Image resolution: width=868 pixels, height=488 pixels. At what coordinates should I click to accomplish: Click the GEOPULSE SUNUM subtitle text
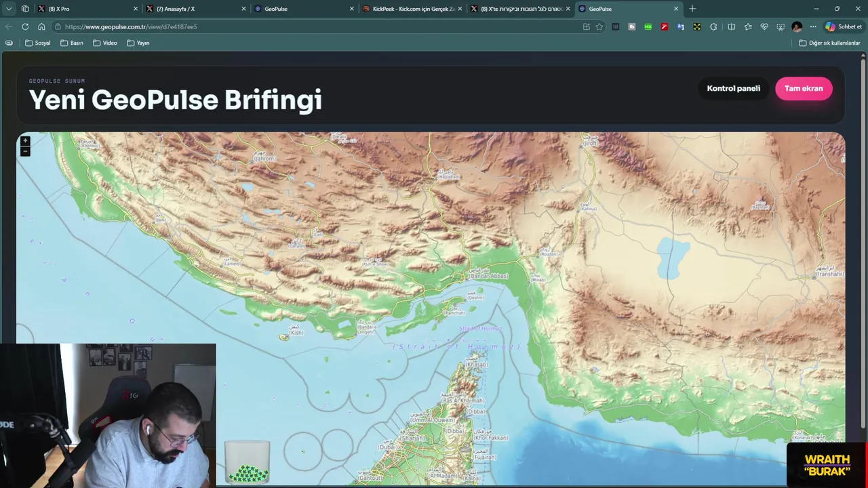click(57, 81)
